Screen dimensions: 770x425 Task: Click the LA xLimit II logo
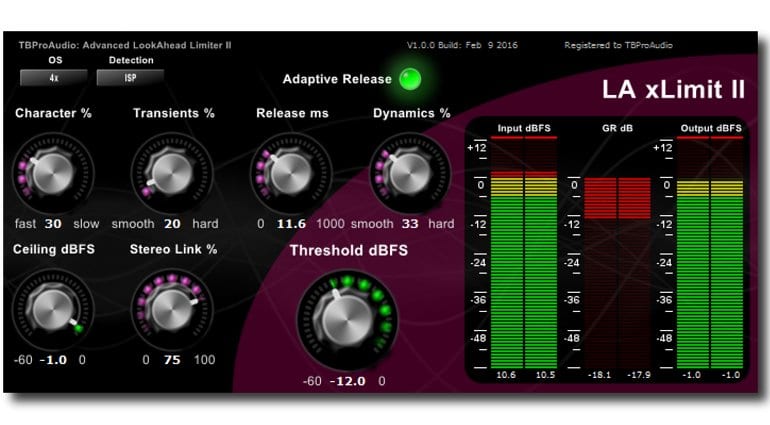point(673,90)
